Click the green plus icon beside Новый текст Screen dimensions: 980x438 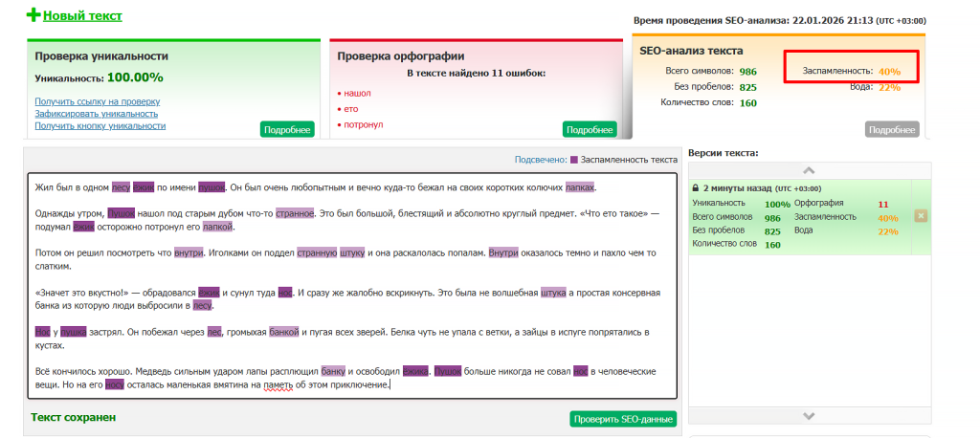coord(33,15)
